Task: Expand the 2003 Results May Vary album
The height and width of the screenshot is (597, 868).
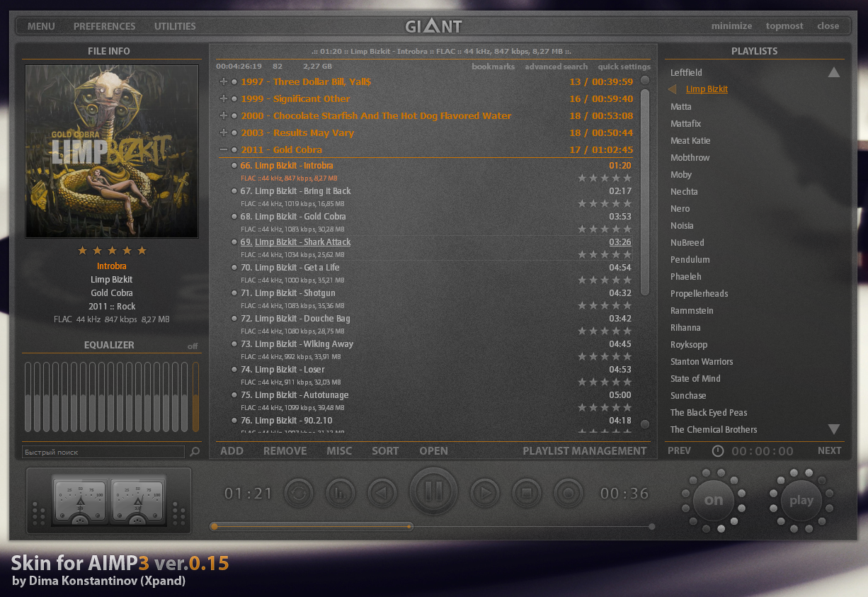Action: (x=224, y=132)
